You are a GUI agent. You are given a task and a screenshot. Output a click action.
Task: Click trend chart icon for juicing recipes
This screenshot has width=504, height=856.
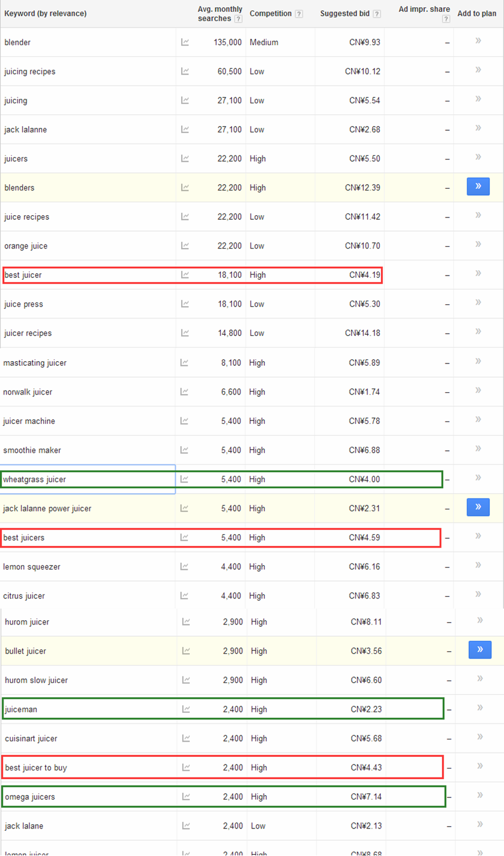tap(185, 72)
